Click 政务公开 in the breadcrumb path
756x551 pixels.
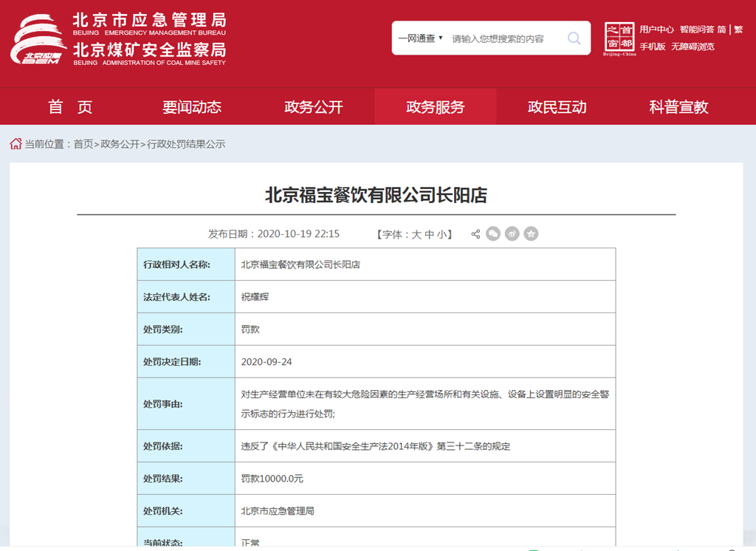[120, 144]
